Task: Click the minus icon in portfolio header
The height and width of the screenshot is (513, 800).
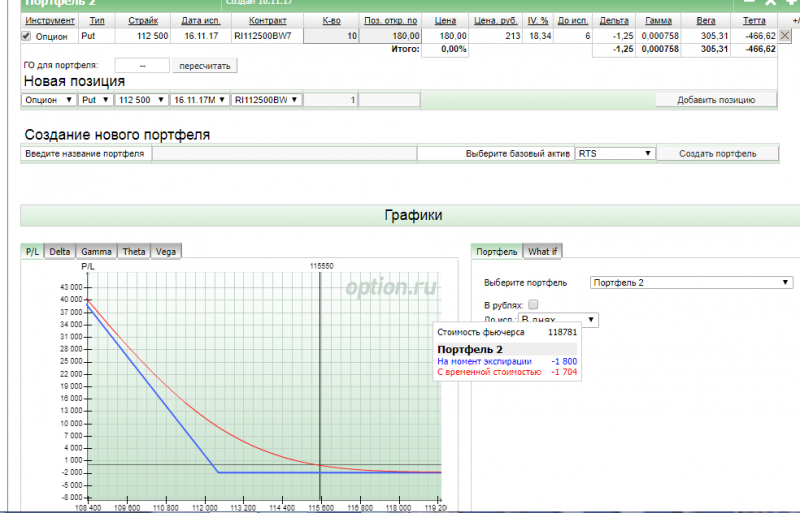Action: pyautogui.click(x=750, y=3)
